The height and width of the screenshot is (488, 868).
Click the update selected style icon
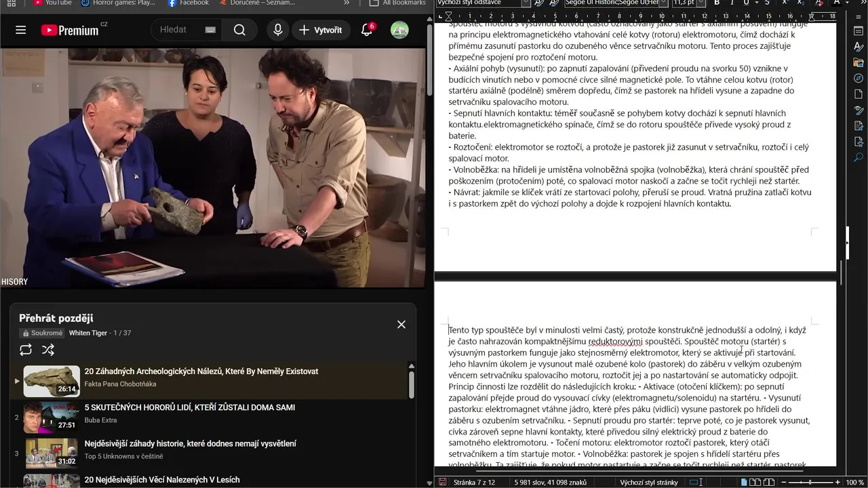pyautogui.click(x=540, y=3)
